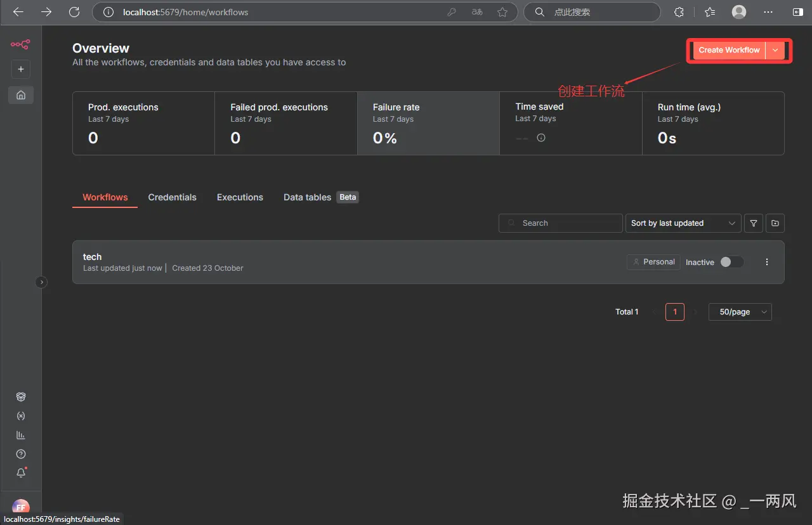Select the Prod. executions insight card
Image resolution: width=812 pixels, height=525 pixels.
(x=144, y=123)
